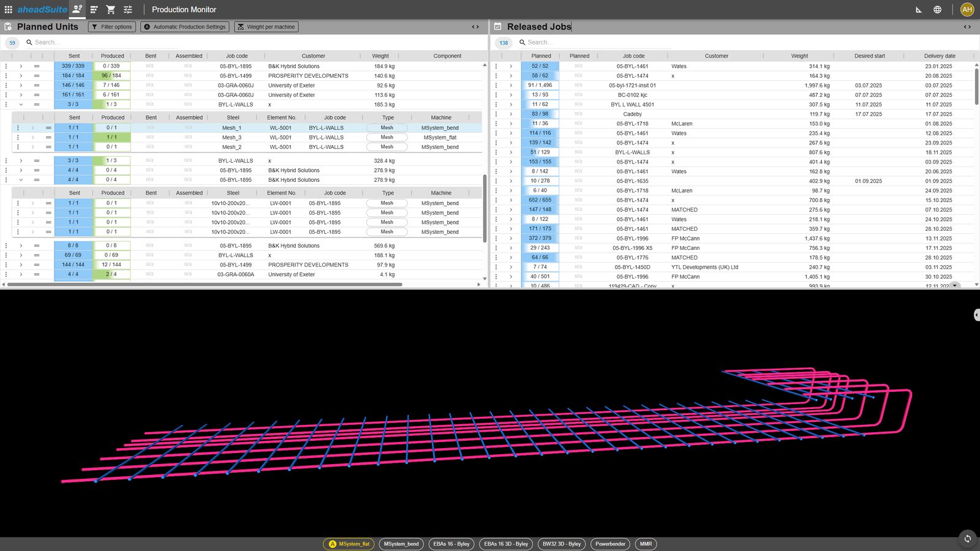Viewport: 980px width, 551px height.
Task: Click the Planned Units clipboard icon
Action: (8, 26)
